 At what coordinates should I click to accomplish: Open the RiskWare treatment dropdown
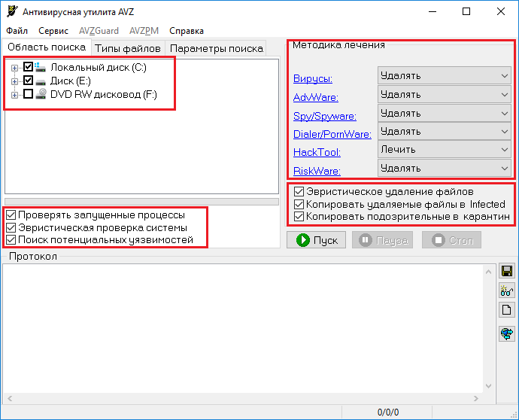445,169
